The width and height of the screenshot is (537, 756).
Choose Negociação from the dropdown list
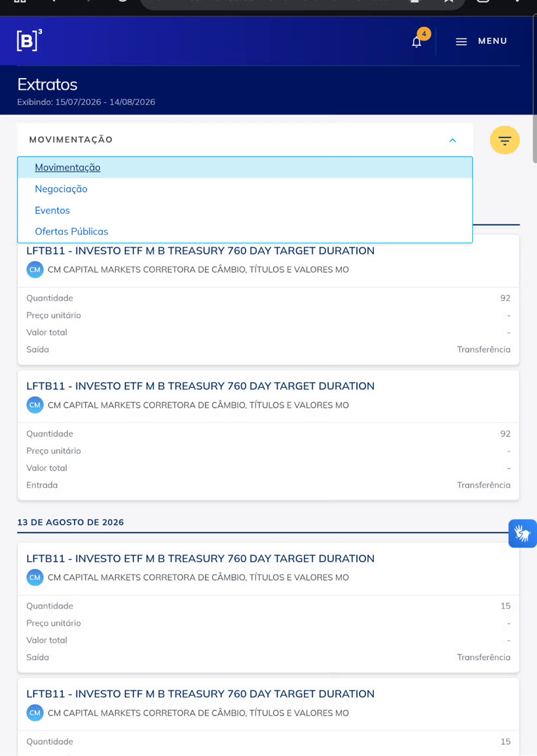point(245,189)
